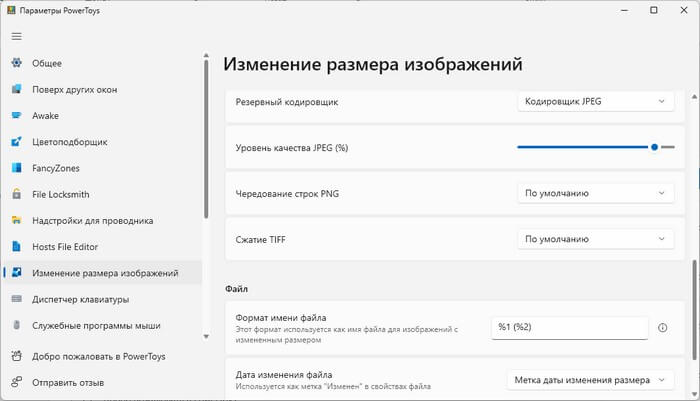The height and width of the screenshot is (401, 700).
Task: Click the main panel scrollbar down arrow
Action: 694,394
